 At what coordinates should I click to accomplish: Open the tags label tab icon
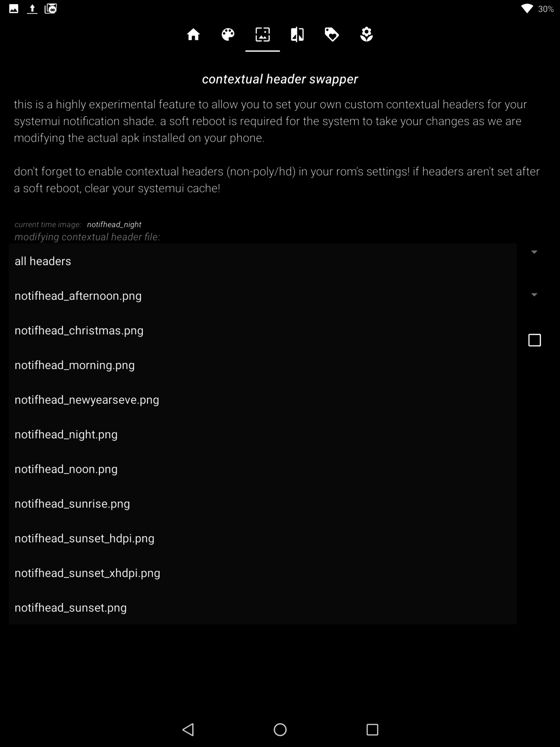tap(332, 35)
